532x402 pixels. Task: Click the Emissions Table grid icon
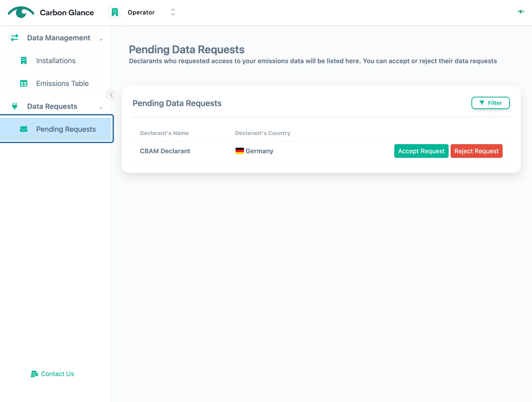[x=24, y=83]
